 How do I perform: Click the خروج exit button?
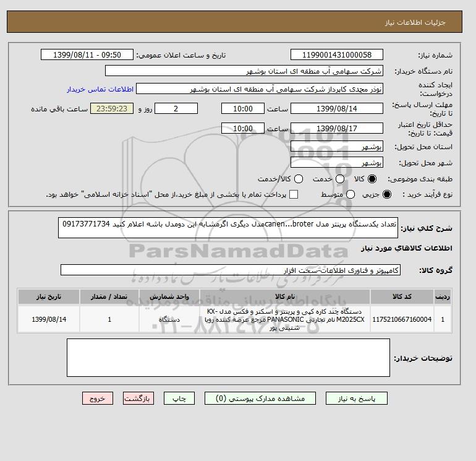click(x=98, y=398)
